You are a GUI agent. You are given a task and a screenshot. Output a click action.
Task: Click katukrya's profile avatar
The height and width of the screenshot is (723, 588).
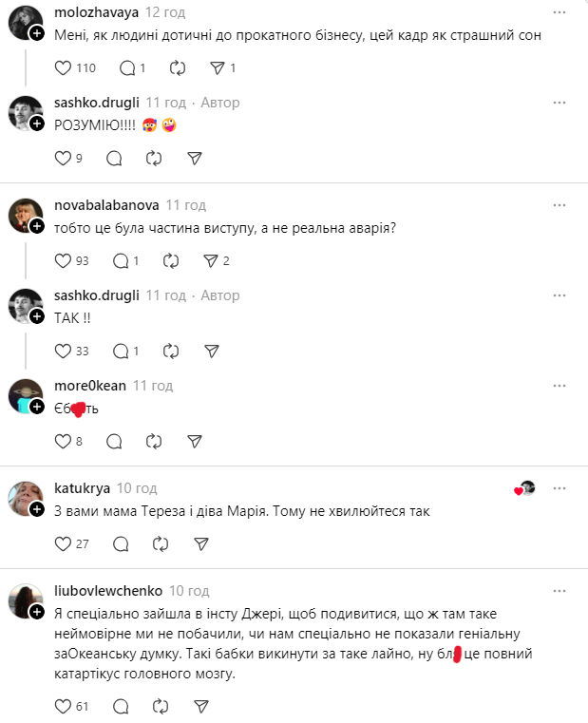tap(25, 496)
